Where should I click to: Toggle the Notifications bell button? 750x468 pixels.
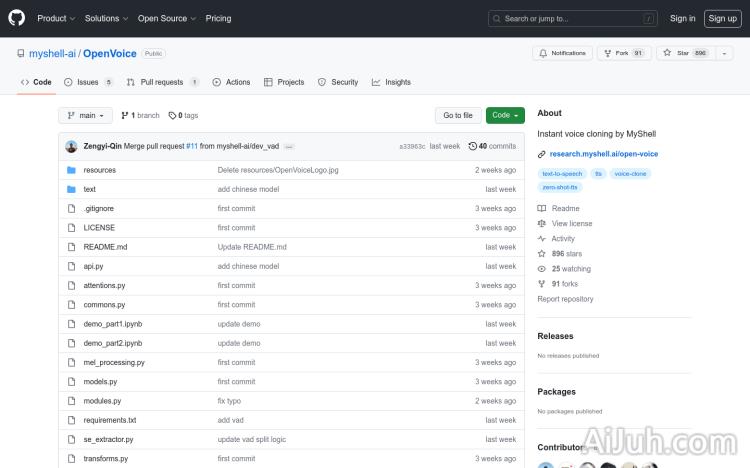click(562, 53)
